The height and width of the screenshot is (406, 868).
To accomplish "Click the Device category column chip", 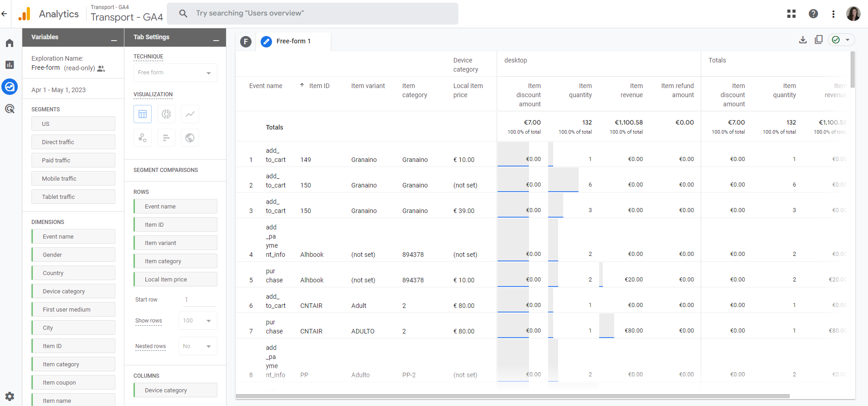I will click(x=175, y=390).
